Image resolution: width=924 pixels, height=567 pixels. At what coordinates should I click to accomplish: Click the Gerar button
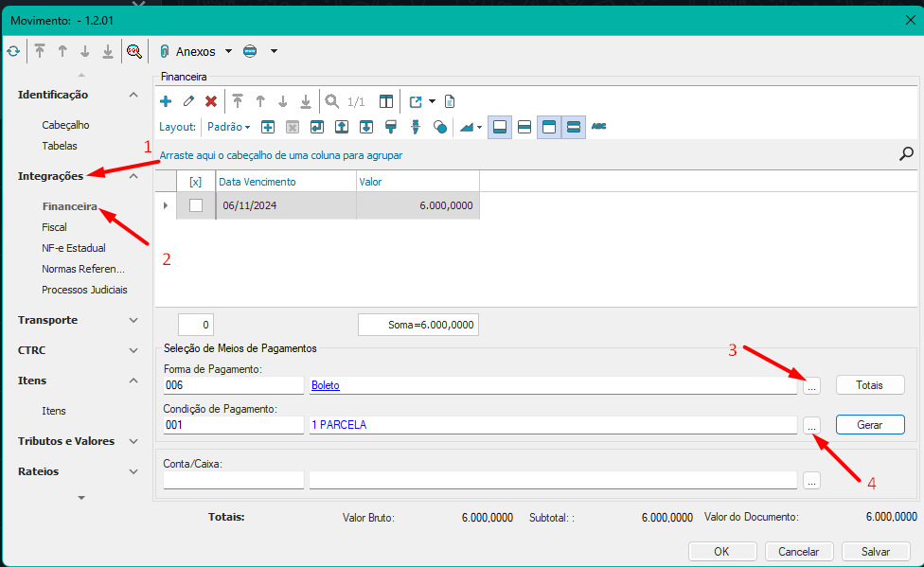coord(869,425)
